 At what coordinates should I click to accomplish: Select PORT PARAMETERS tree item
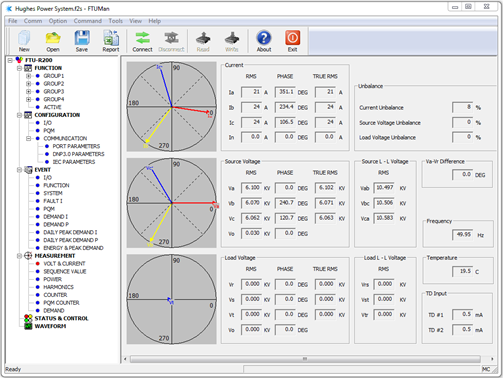76,146
